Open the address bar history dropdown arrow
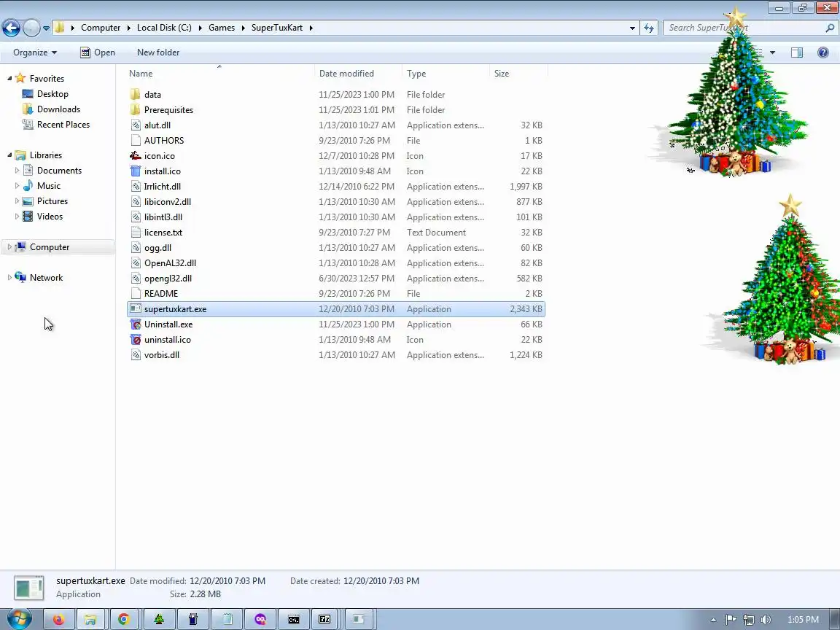Image resolution: width=840 pixels, height=630 pixels. [x=632, y=28]
